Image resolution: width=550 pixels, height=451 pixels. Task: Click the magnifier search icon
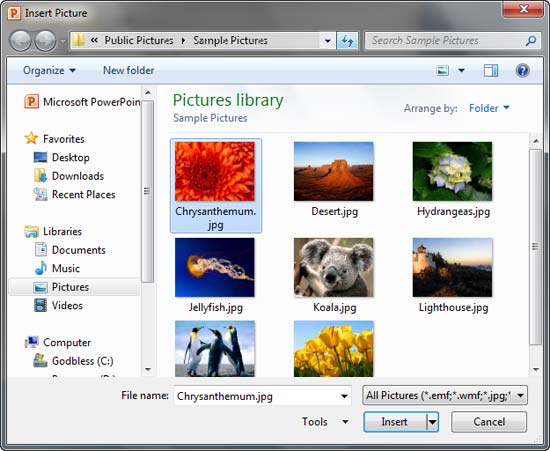(531, 41)
